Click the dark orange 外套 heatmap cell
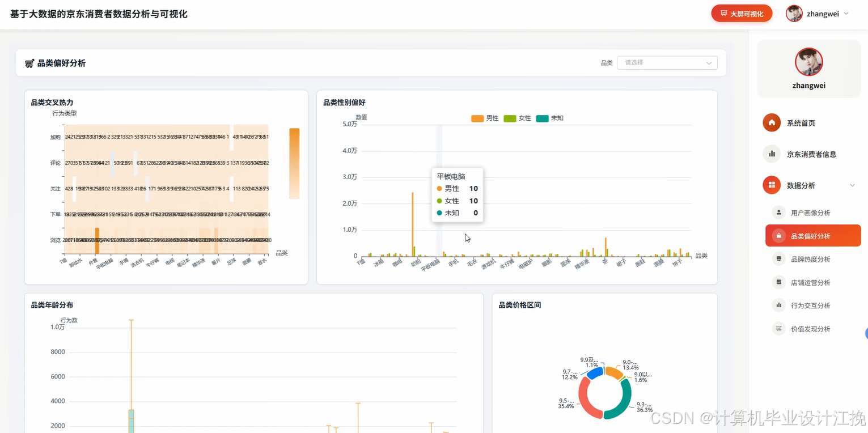Viewport: 868px width, 433px height. [97, 240]
